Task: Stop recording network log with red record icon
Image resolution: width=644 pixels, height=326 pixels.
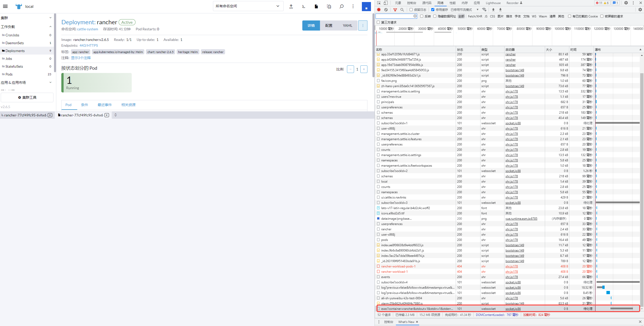Action: pyautogui.click(x=379, y=9)
